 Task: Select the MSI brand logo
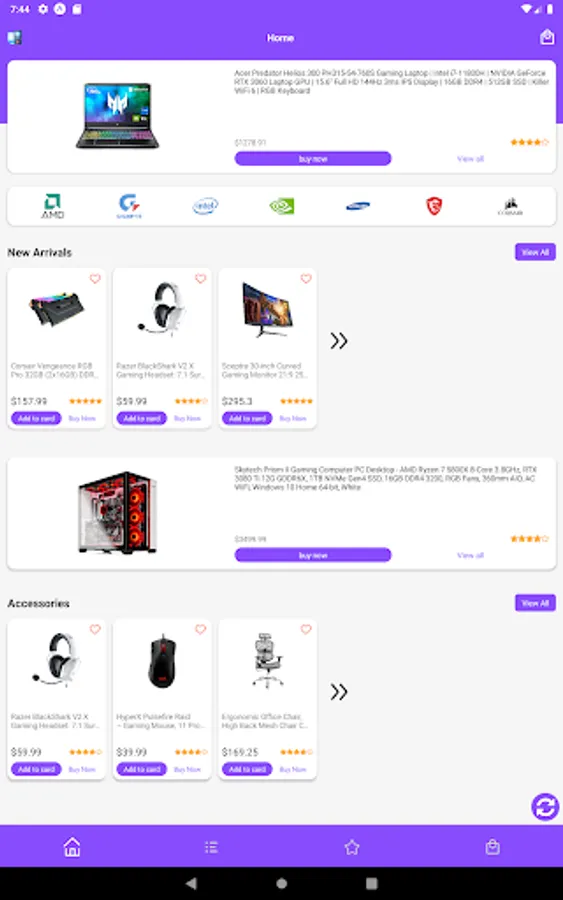point(434,205)
